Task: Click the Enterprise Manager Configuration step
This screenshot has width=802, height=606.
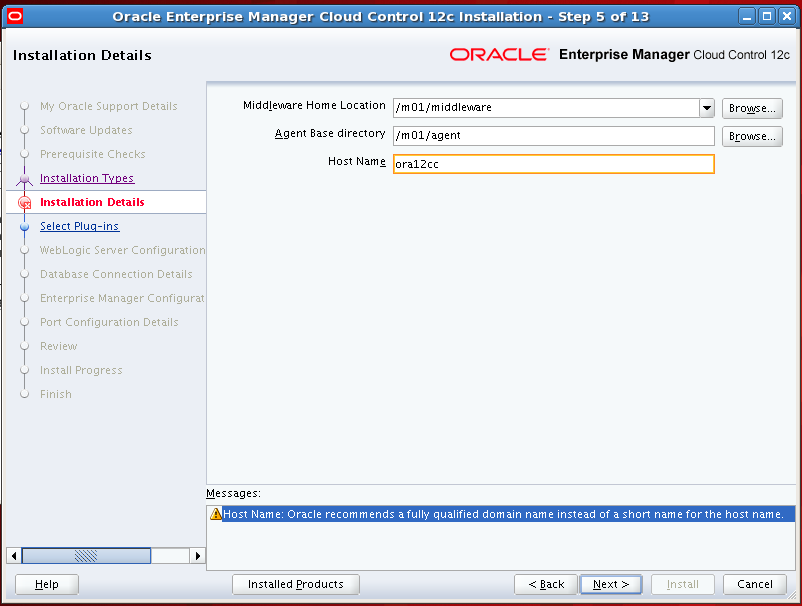Action: point(122,298)
